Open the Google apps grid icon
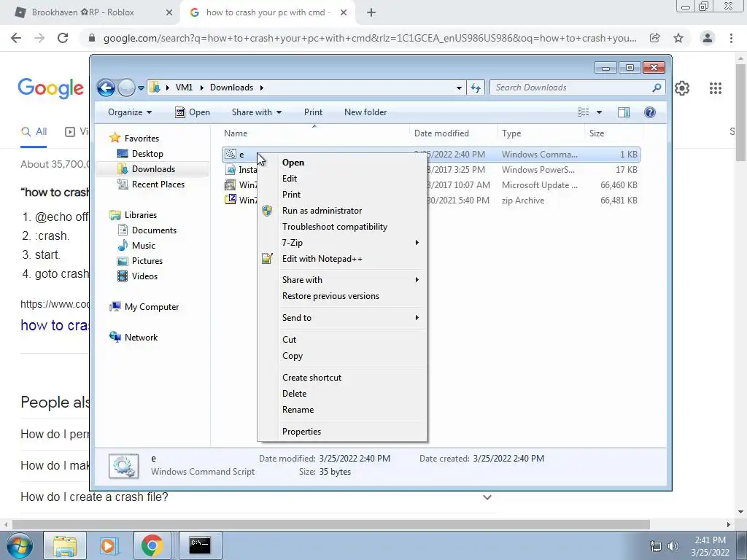747x560 pixels. tap(715, 88)
